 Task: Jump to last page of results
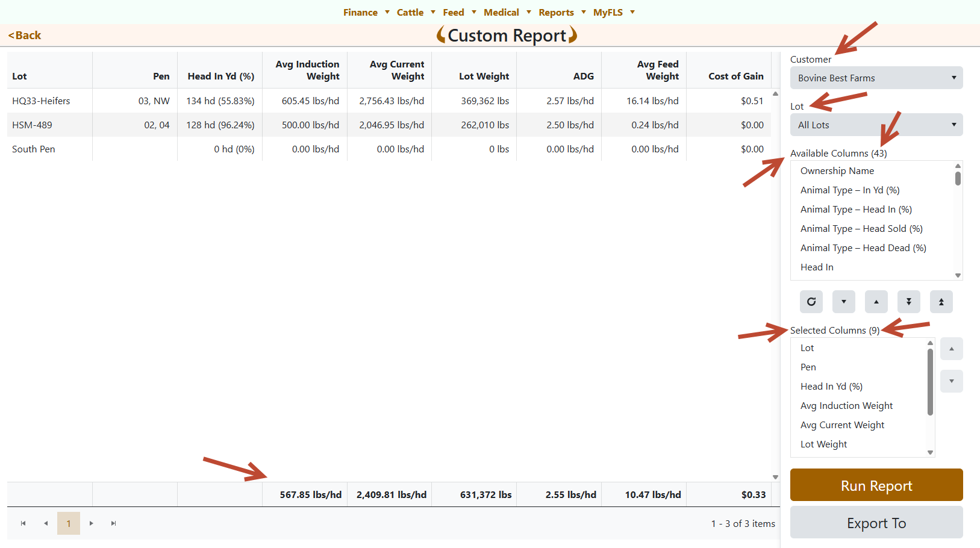pyautogui.click(x=113, y=523)
